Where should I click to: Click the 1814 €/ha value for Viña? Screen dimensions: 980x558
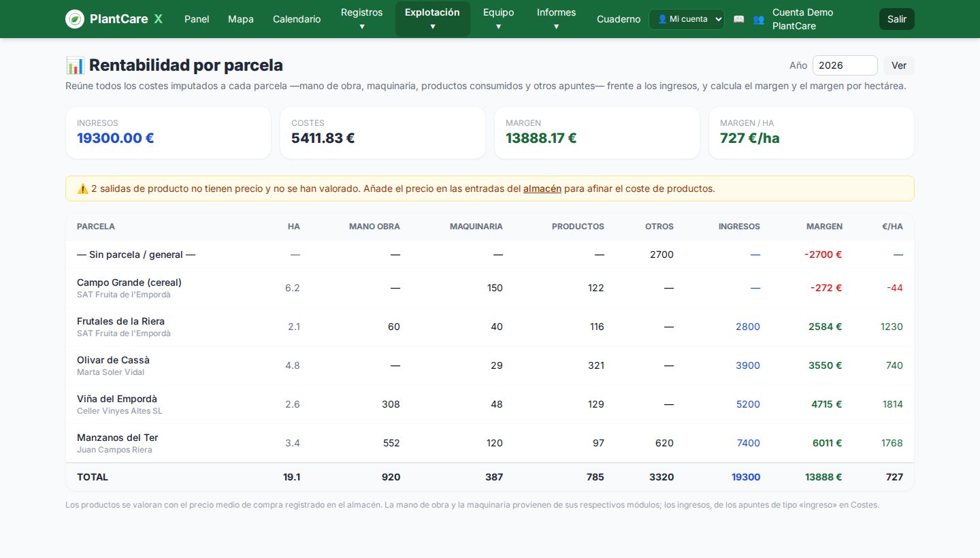[892, 404]
